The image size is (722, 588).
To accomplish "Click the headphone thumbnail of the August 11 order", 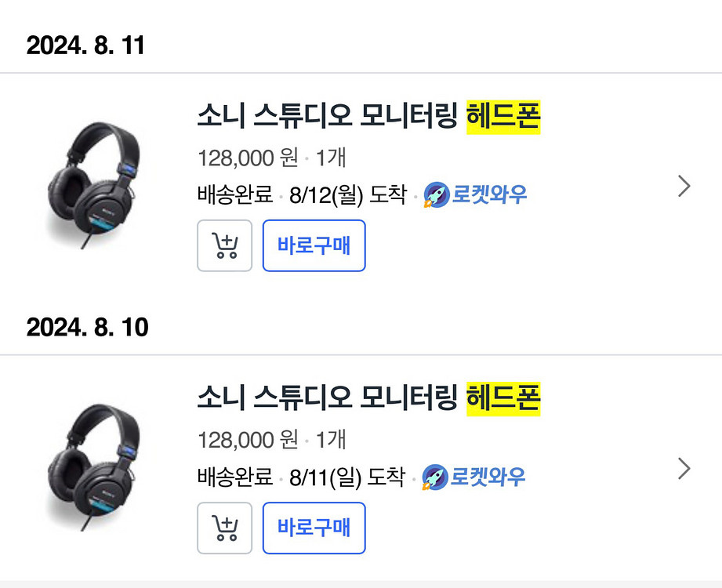I will (x=94, y=180).
